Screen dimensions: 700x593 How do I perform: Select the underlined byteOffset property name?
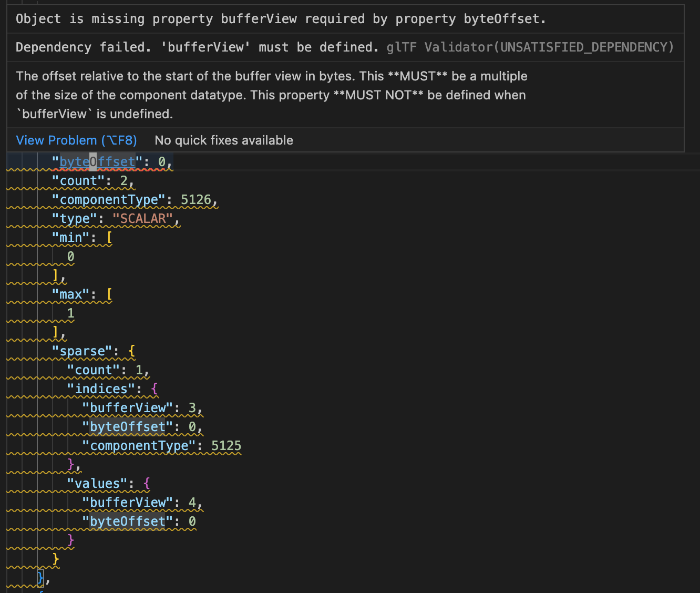96,162
